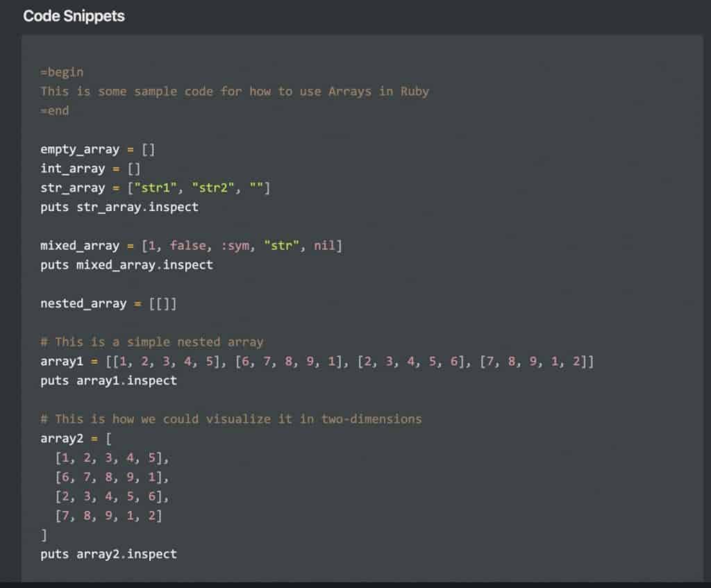This screenshot has width=711, height=588.
Task: Click the 'nested_array = [[]]' line
Action: tap(108, 303)
